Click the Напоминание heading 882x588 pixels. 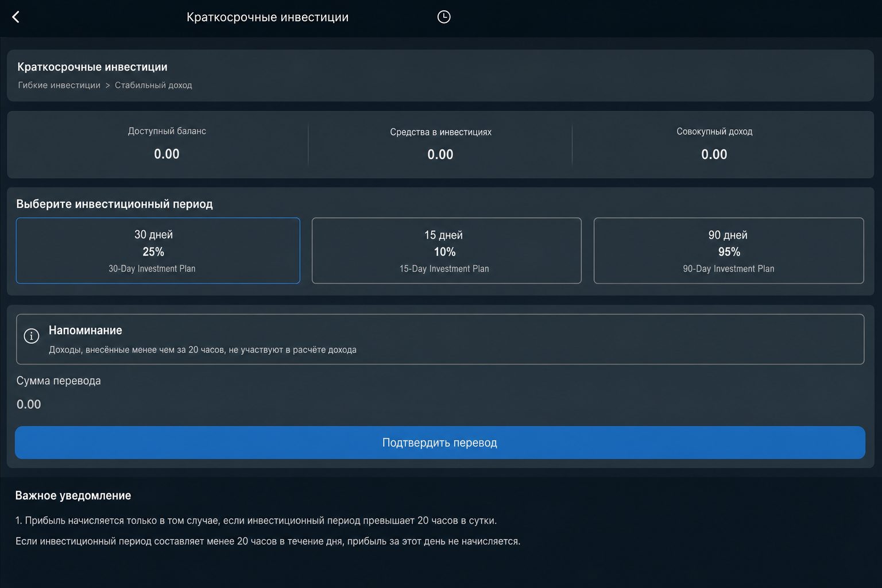tap(86, 330)
